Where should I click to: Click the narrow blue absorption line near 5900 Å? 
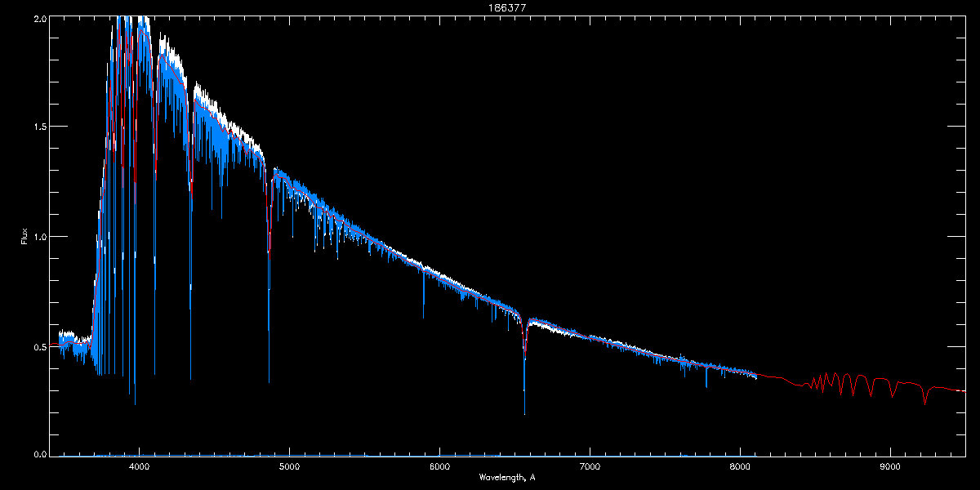point(423,314)
